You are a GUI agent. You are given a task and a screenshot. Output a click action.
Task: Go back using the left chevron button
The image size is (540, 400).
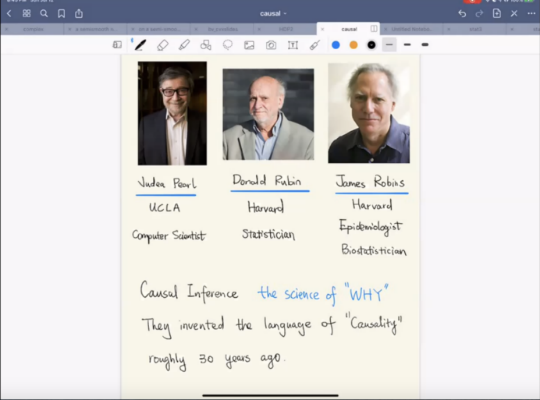coord(9,13)
